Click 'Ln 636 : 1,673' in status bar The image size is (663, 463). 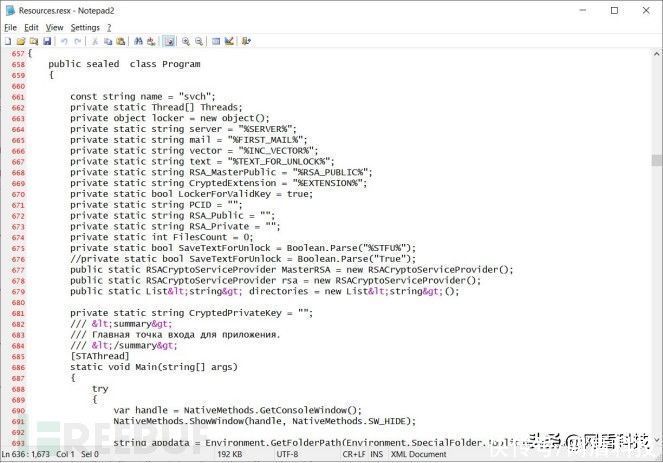click(x=25, y=454)
